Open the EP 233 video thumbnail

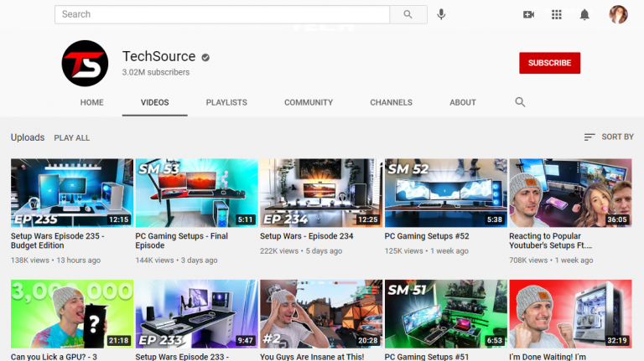(197, 314)
